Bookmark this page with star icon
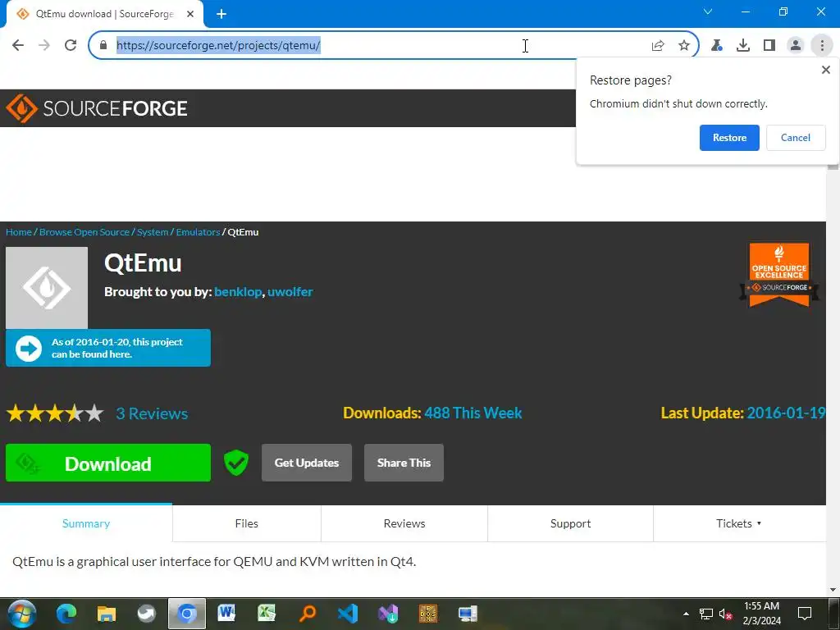Screen dimensions: 840x630 click(x=683, y=46)
